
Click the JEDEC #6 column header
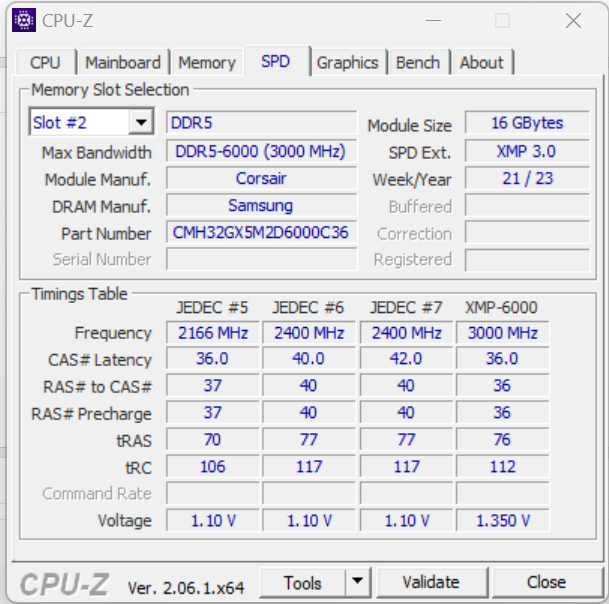pyautogui.click(x=308, y=308)
